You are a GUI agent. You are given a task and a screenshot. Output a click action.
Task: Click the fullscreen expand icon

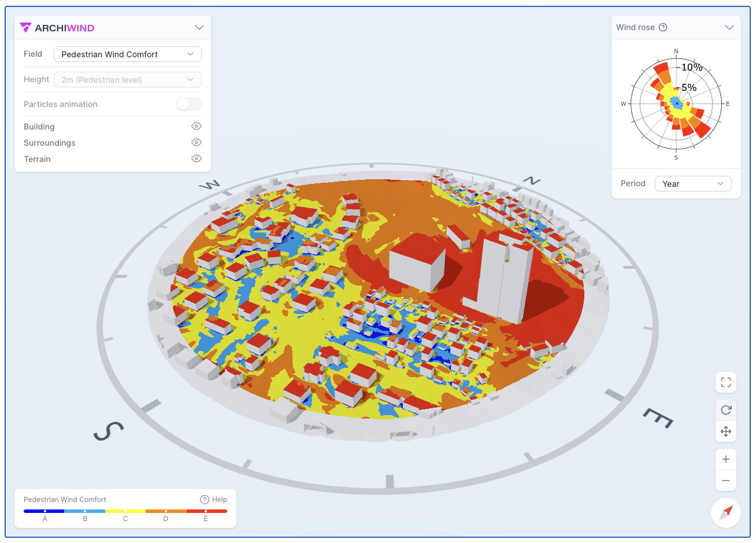tap(726, 382)
